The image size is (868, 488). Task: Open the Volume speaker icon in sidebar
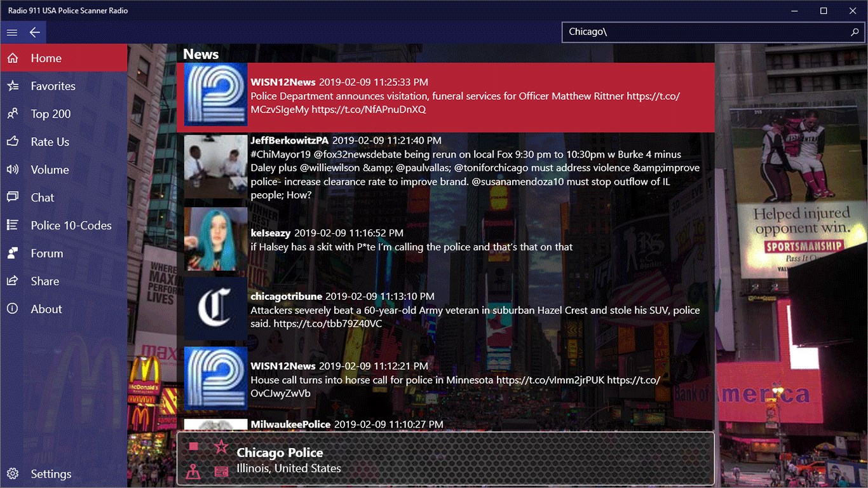click(x=12, y=170)
